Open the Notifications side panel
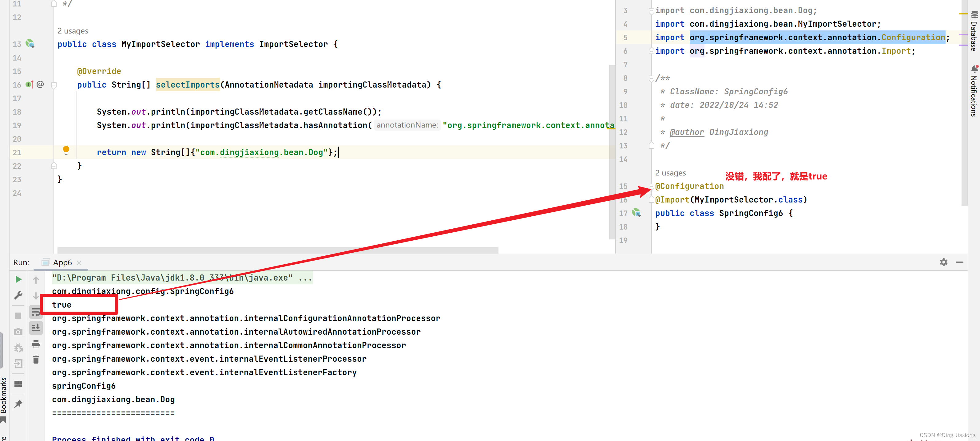 (974, 90)
